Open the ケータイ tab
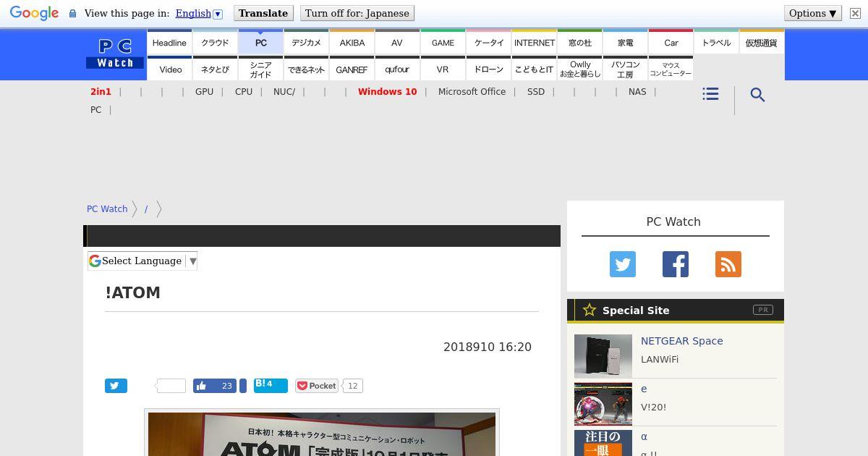868x456 pixels. (488, 43)
